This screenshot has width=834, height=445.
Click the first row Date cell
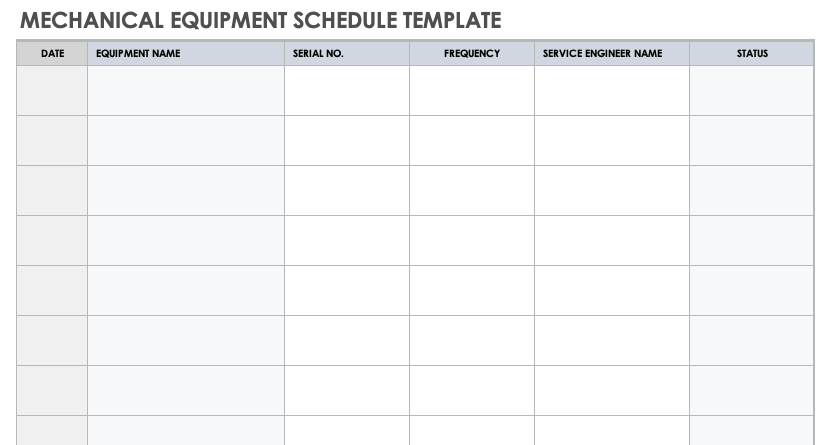[x=52, y=91]
